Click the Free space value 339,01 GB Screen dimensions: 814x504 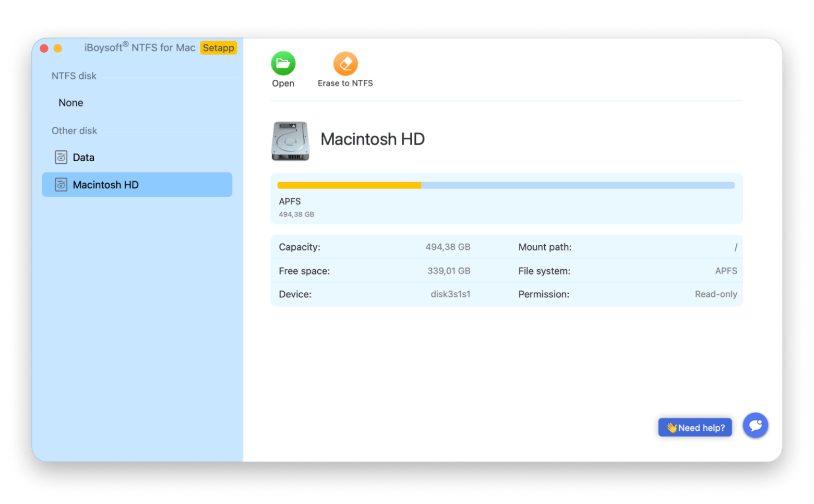(x=448, y=271)
